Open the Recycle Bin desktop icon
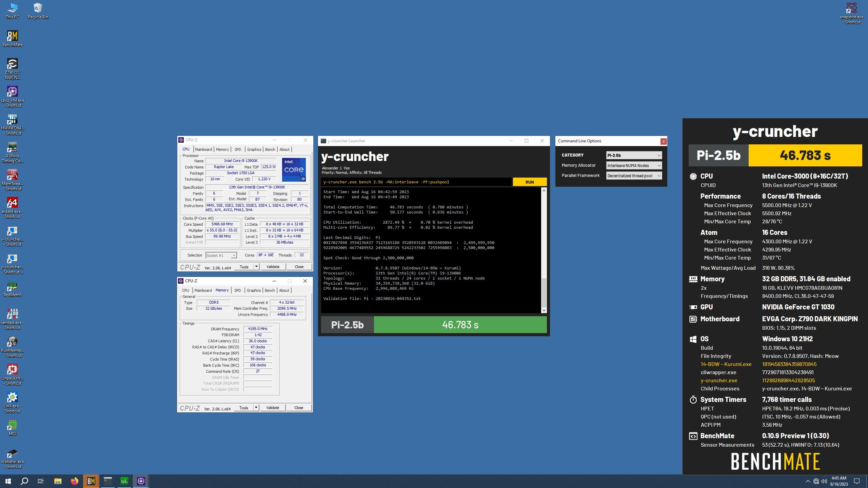 38,11
